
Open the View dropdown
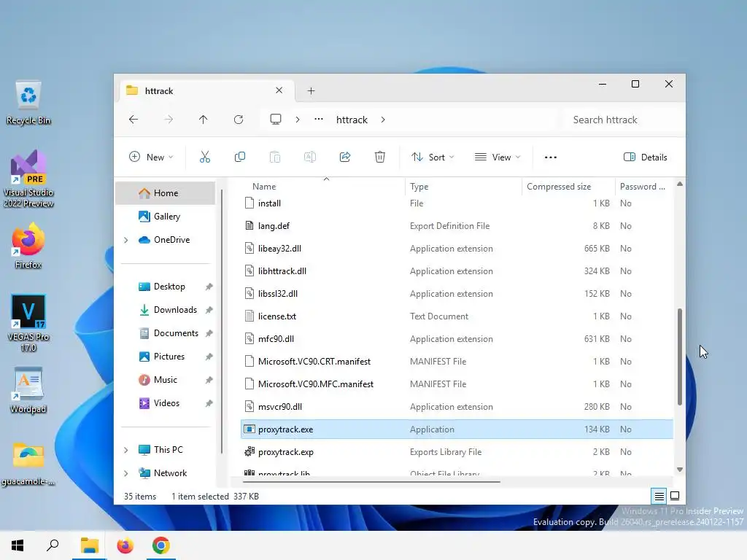coord(498,157)
